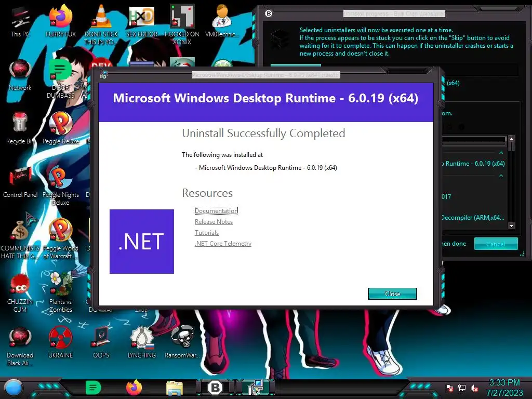Open the Documentation link
The height and width of the screenshot is (399, 532).
216,211
